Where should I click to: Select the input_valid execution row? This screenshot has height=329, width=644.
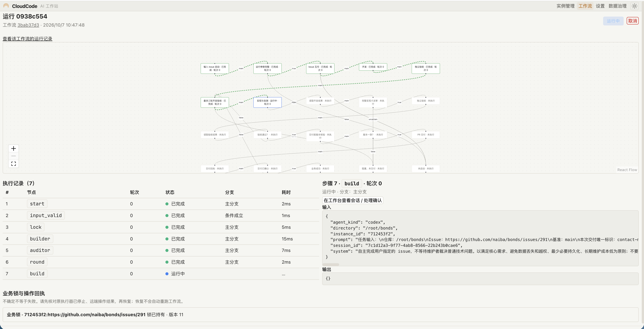coord(161,216)
